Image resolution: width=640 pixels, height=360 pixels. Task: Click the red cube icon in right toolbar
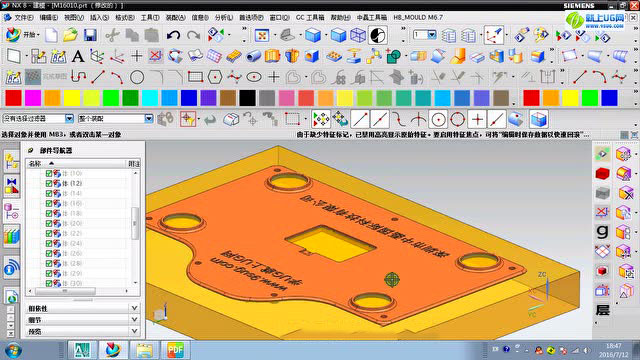coord(602,173)
